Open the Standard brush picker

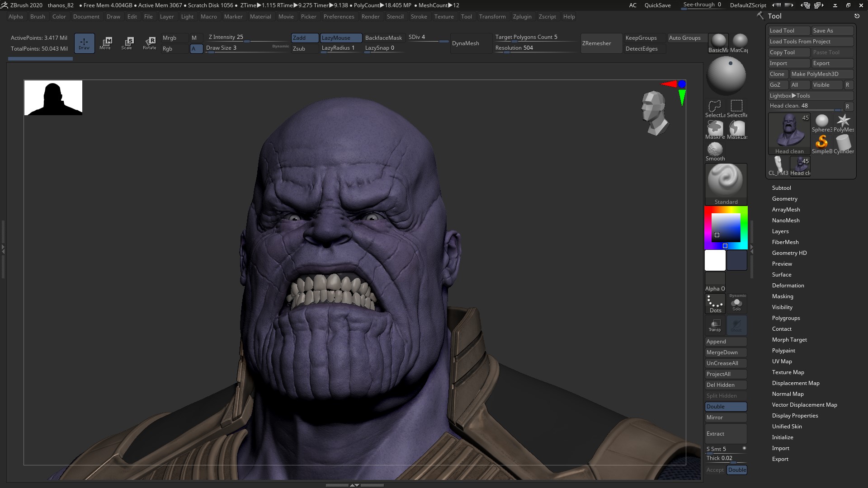coord(726,184)
